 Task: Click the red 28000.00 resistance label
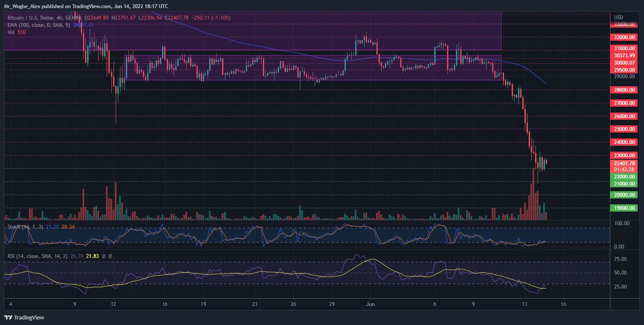pos(624,90)
